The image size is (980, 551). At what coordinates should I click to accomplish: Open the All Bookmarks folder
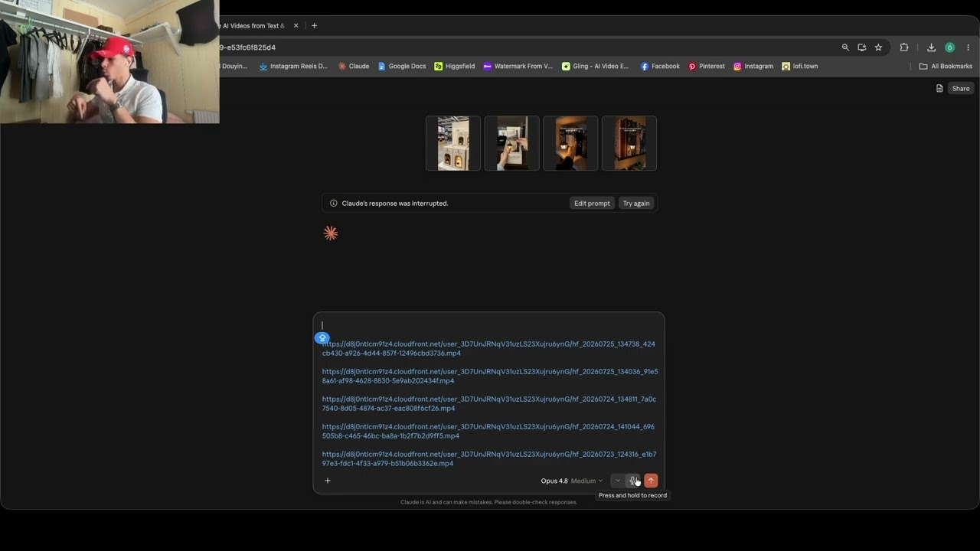[946, 67]
